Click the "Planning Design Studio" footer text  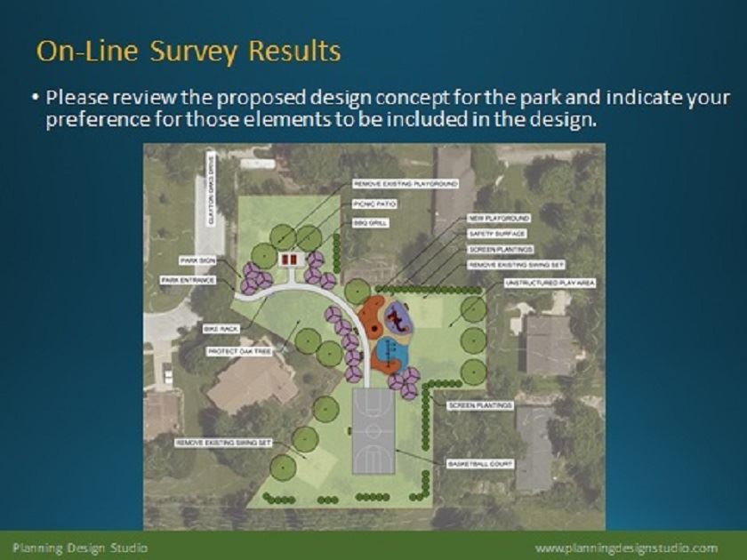click(x=80, y=547)
